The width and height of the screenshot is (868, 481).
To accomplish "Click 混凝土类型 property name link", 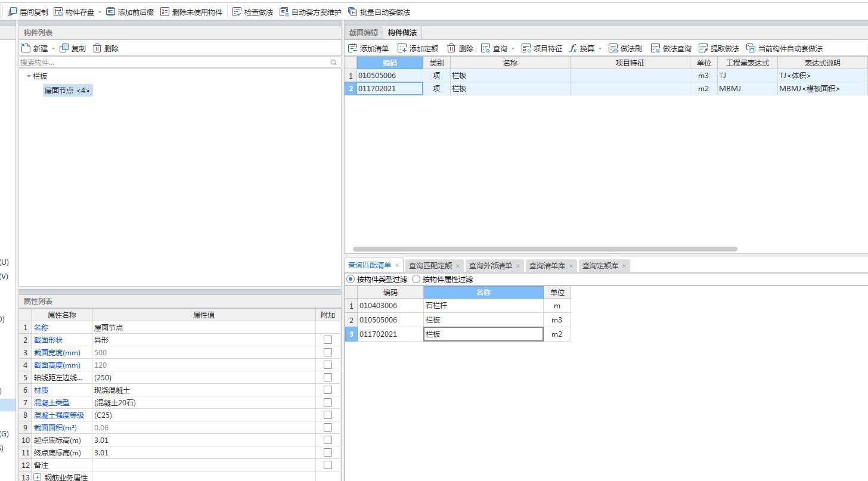I will pyautogui.click(x=52, y=403).
